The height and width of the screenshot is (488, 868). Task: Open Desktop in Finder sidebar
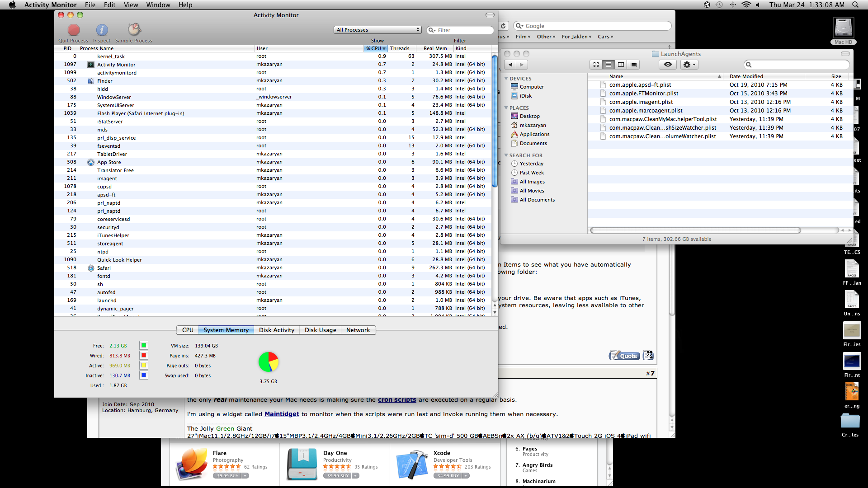(529, 116)
